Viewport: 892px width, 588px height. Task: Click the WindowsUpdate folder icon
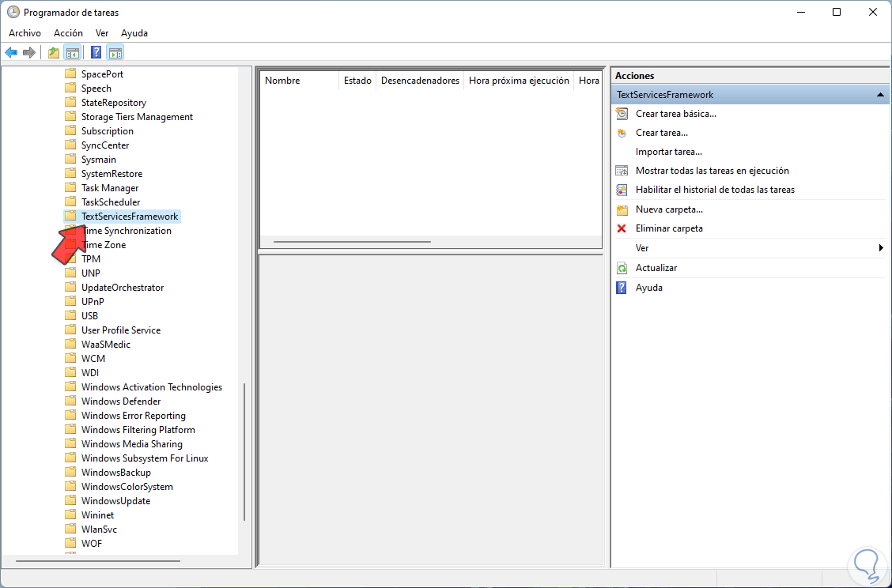point(70,500)
